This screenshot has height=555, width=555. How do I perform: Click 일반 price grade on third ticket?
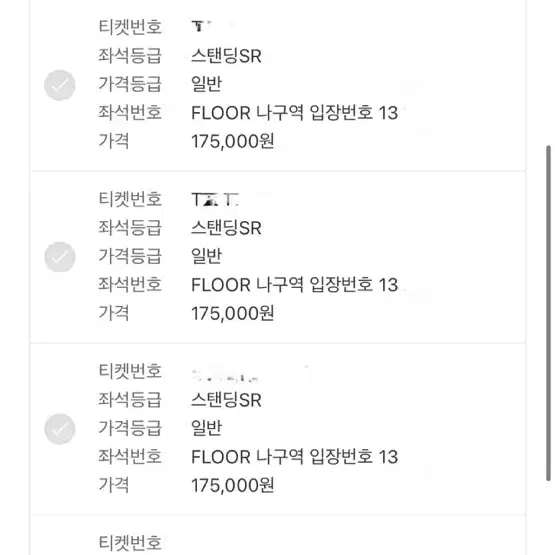(206, 428)
